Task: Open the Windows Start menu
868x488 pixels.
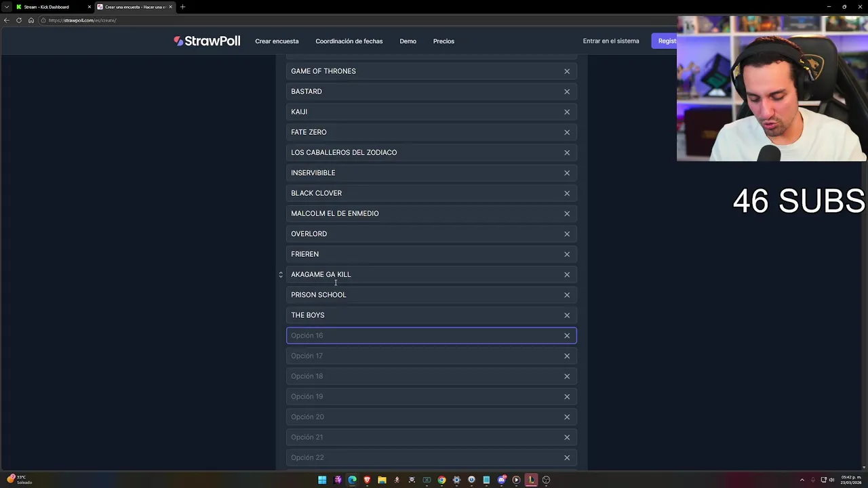Action: pos(322,480)
